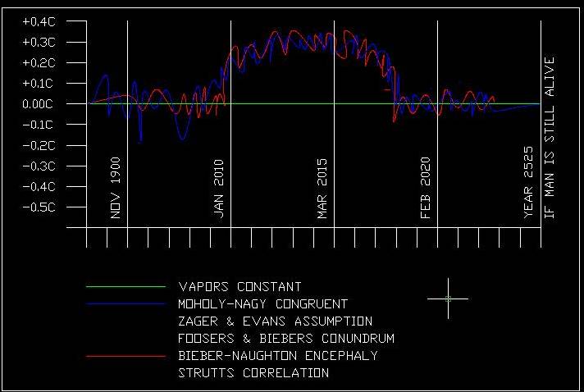Pick the FOOSERS & BIEBERS CONUNDRUM text
Screen dimensions: 584x392
(x=287, y=339)
